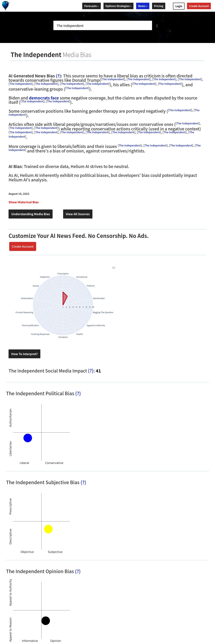
Task: Click the search icon beside the search box
Action: point(157,26)
